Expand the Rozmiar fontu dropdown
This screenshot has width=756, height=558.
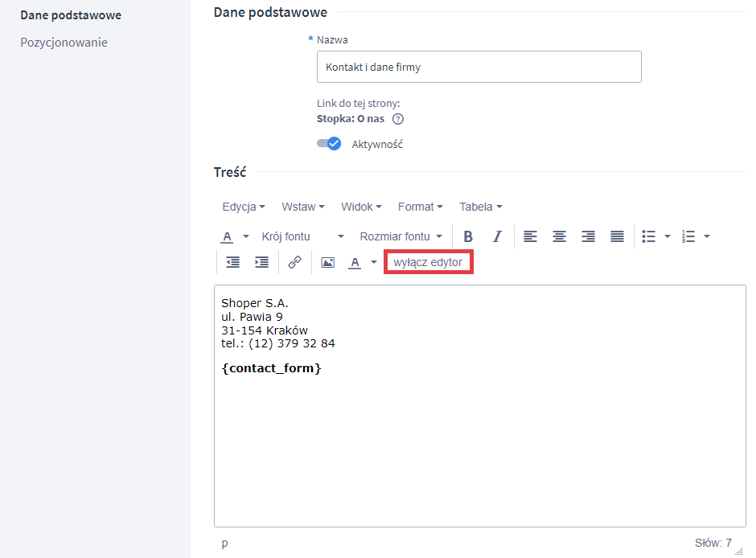401,236
